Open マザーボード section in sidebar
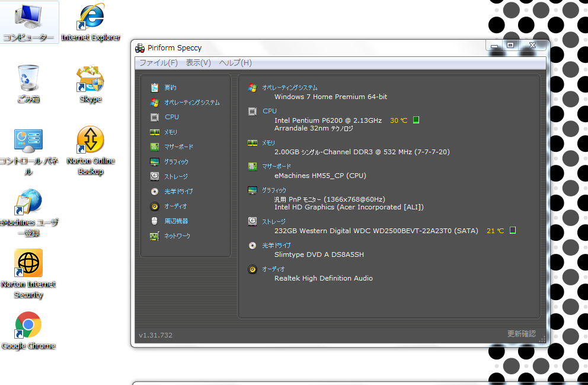Screen dimensions: 588x385 (x=179, y=147)
